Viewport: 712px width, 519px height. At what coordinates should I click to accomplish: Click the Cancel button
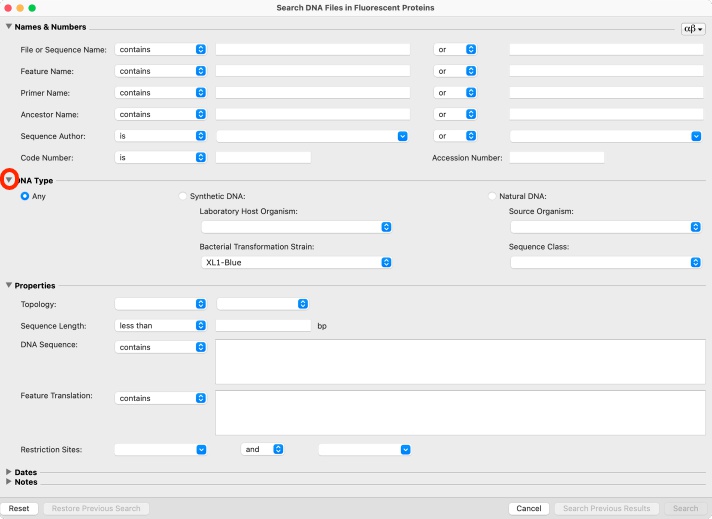tap(529, 509)
